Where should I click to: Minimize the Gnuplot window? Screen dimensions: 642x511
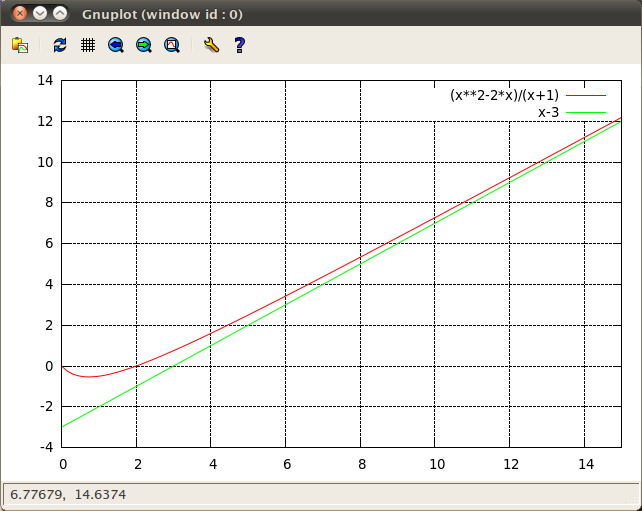(40, 14)
